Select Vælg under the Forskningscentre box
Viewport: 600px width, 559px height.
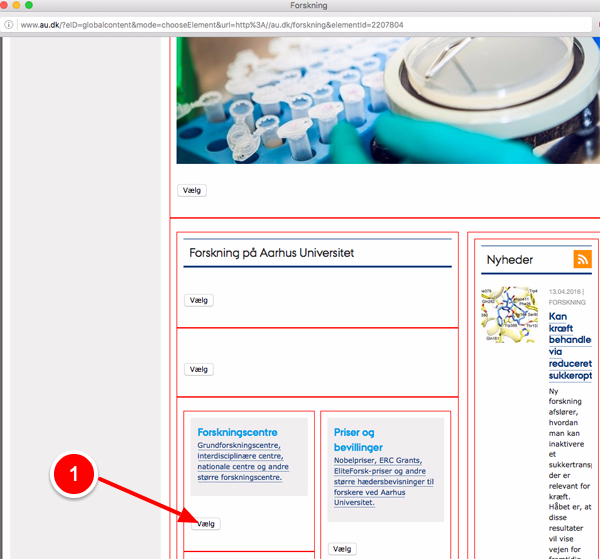tap(205, 524)
